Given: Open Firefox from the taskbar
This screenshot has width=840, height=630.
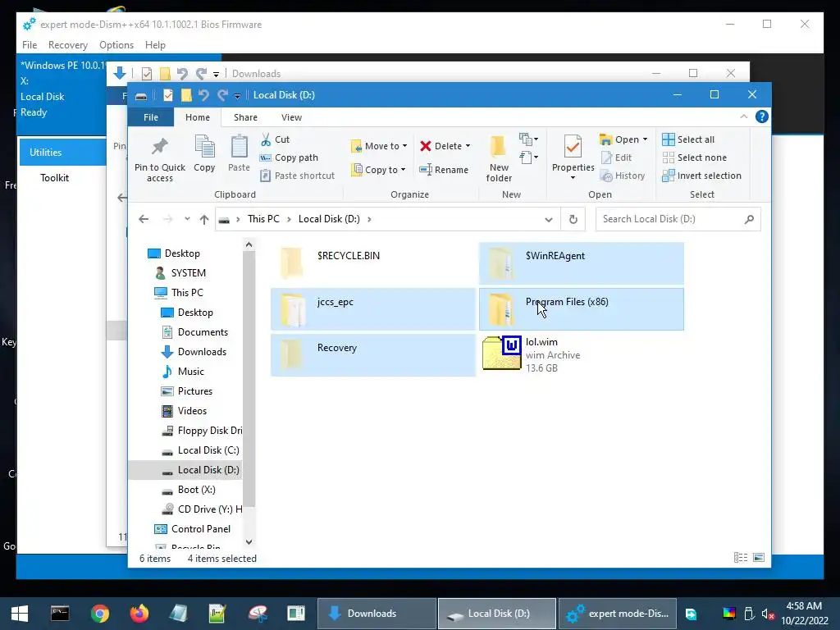Looking at the screenshot, I should (139, 614).
